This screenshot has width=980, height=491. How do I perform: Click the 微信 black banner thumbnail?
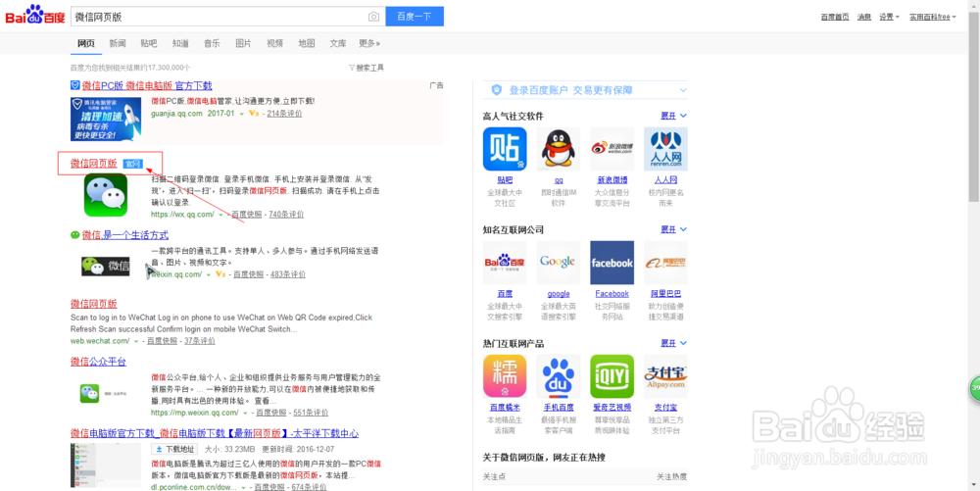pyautogui.click(x=106, y=267)
